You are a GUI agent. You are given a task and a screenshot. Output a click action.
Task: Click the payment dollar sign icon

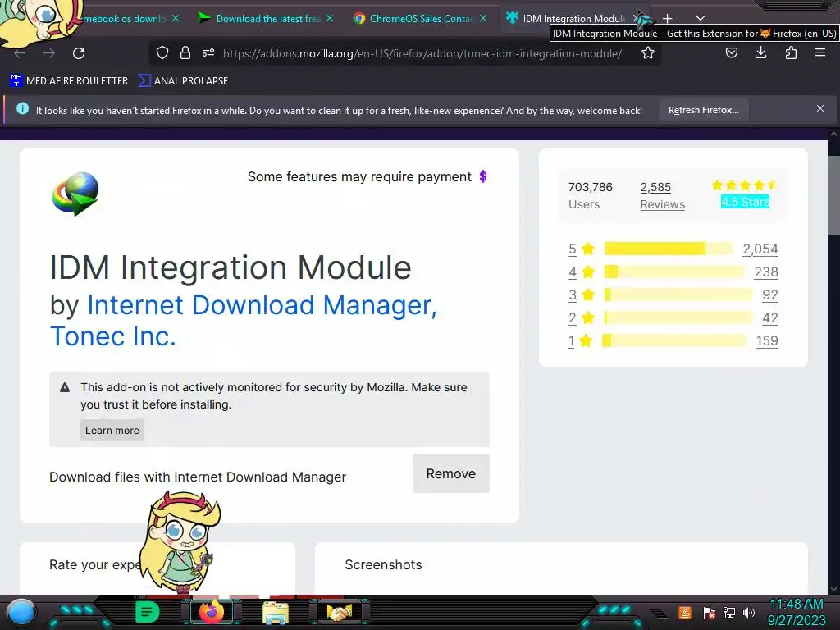pyautogui.click(x=482, y=176)
